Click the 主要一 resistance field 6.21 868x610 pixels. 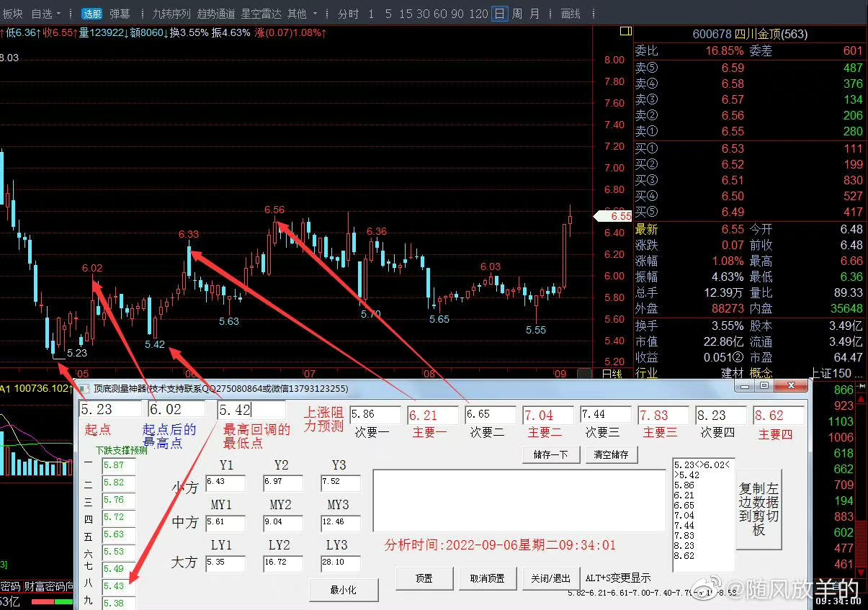(x=433, y=415)
